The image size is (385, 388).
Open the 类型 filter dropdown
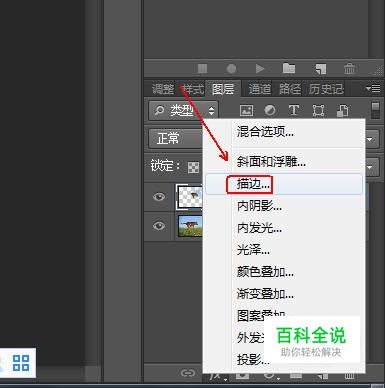coord(183,111)
